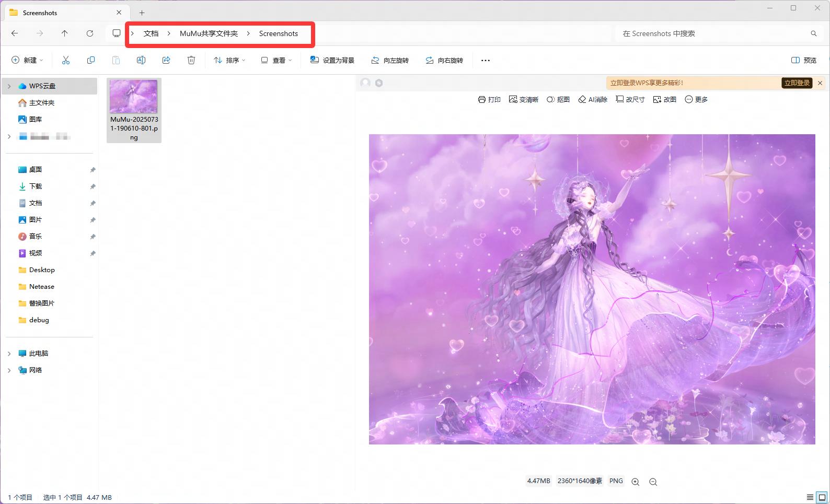Click the Share icon in toolbar
Image resolution: width=830 pixels, height=504 pixels.
(x=166, y=60)
